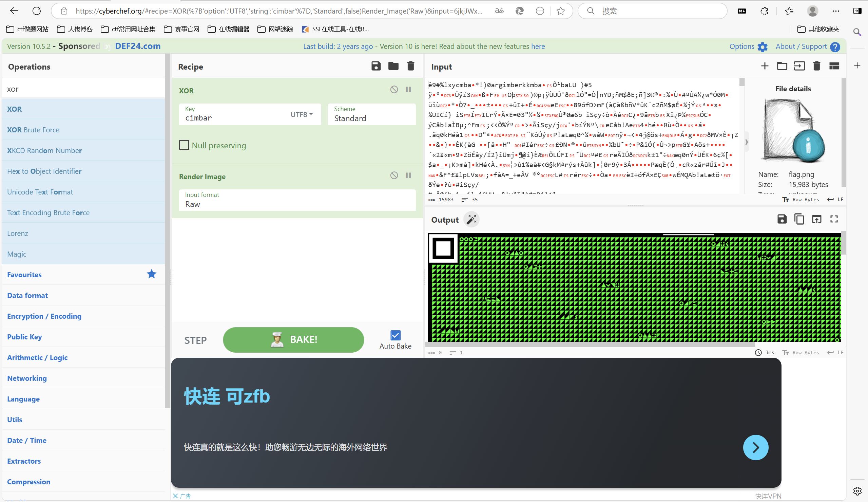Screen dimensions: 868x502
Task: Maximise the output pane
Action: (834, 219)
